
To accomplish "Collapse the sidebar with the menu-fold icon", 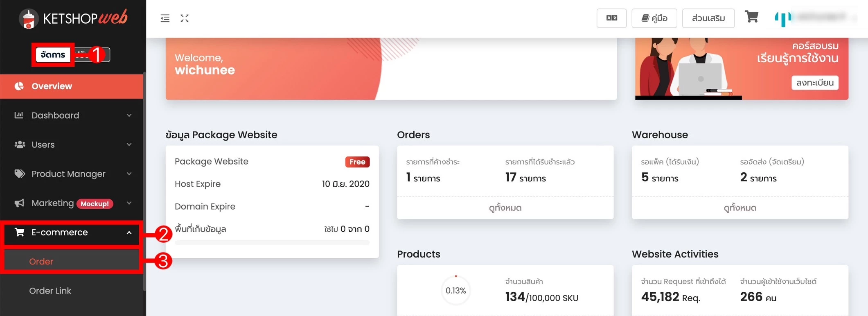I will click(x=165, y=18).
